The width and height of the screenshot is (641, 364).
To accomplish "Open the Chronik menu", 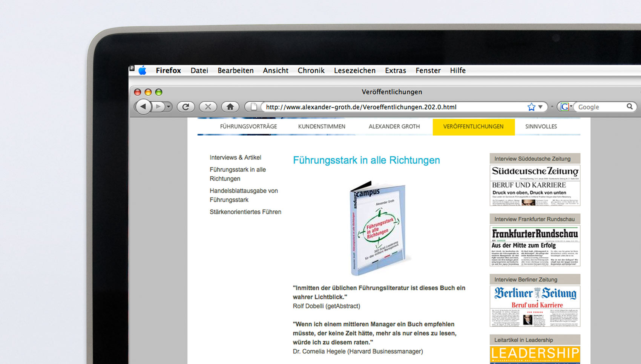I will click(311, 70).
